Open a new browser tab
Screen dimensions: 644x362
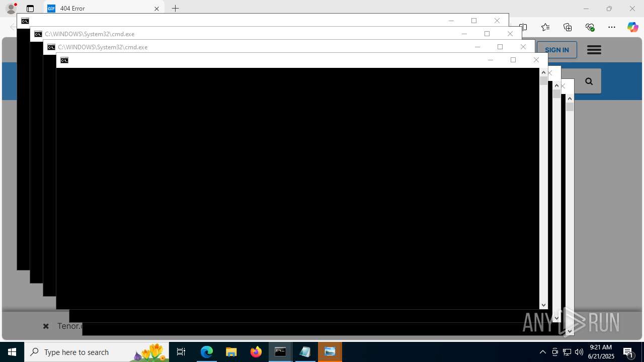pos(175,9)
